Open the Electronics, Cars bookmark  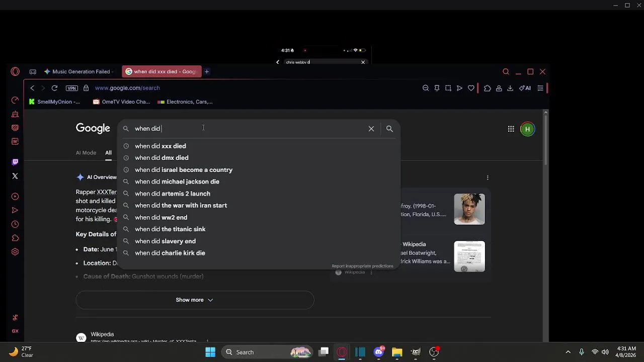coord(185,102)
